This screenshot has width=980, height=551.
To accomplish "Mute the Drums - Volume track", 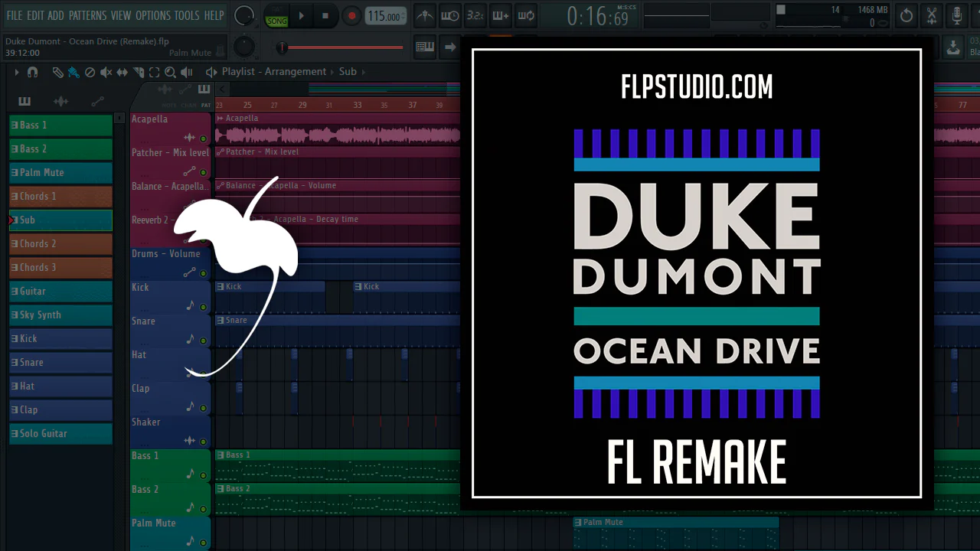I will (204, 274).
